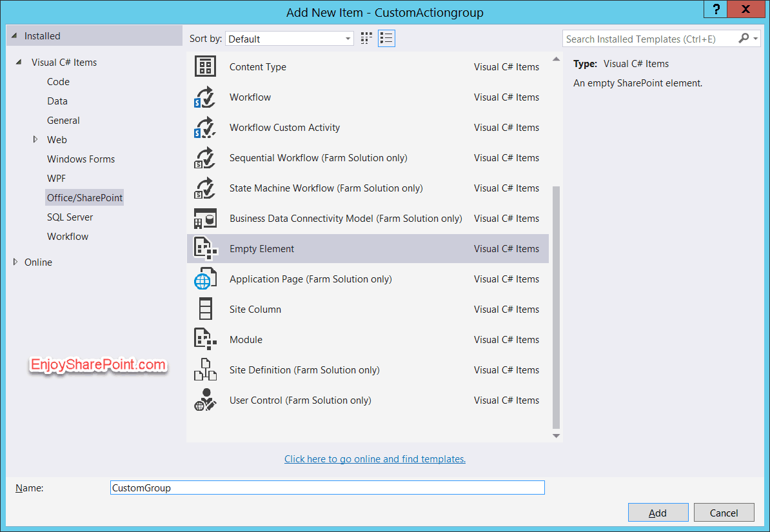
Task: Collapse the Installed section
Action: 14,36
